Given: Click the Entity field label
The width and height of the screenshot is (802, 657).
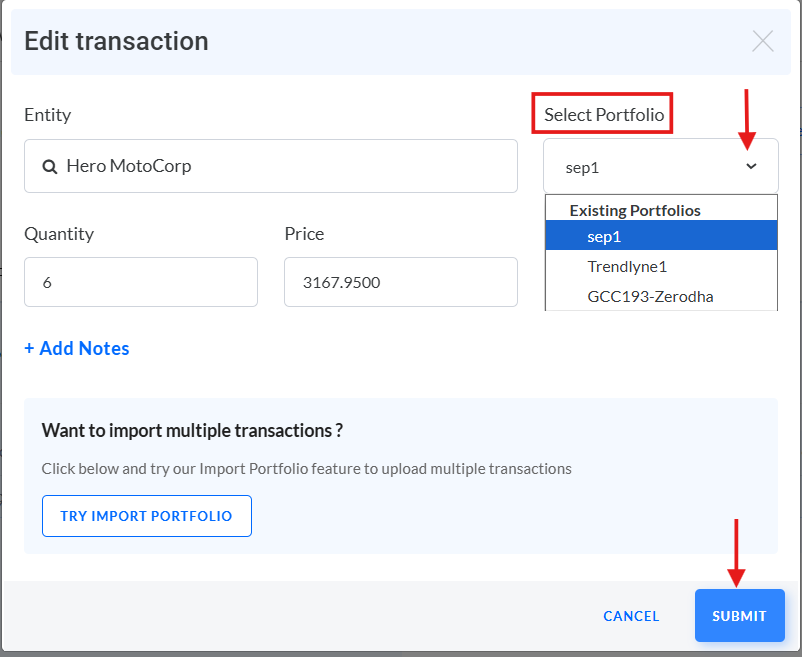Looking at the screenshot, I should click(48, 115).
